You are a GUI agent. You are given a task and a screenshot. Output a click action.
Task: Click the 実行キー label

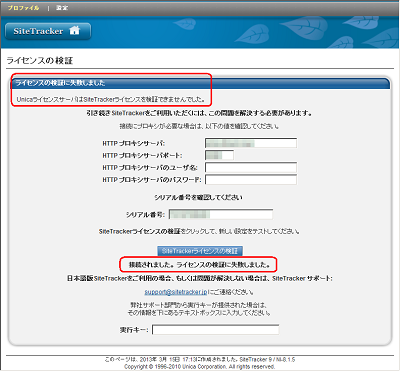pyautogui.click(x=134, y=330)
